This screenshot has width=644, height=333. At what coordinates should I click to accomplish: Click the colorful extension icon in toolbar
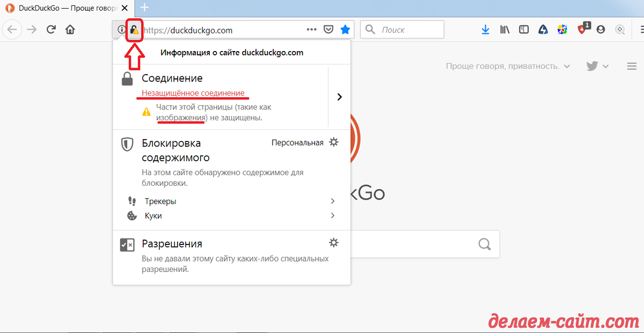(562, 29)
